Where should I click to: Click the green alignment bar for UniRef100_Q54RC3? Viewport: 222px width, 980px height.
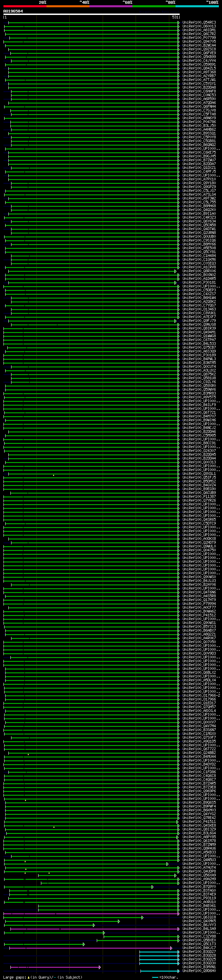94,23
